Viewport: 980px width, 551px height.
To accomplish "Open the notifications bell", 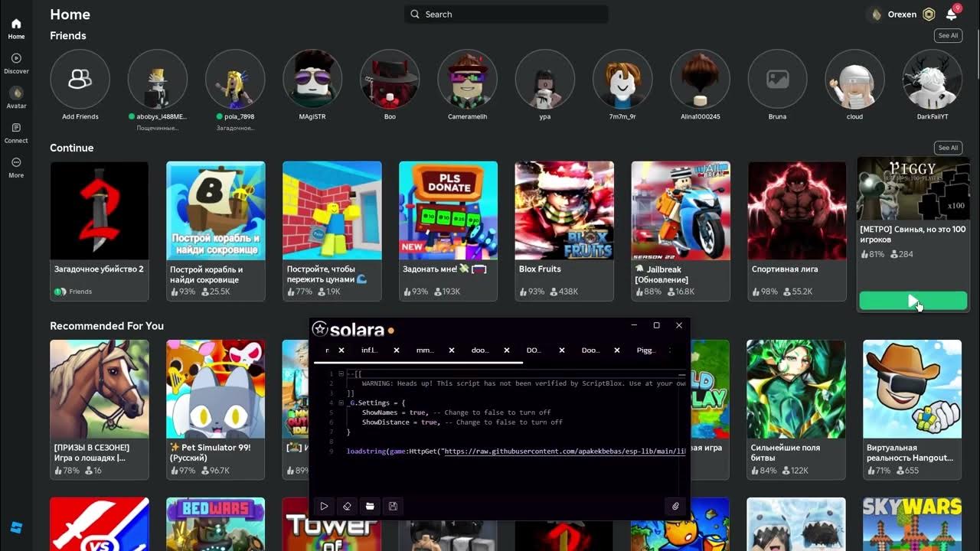I will [951, 14].
